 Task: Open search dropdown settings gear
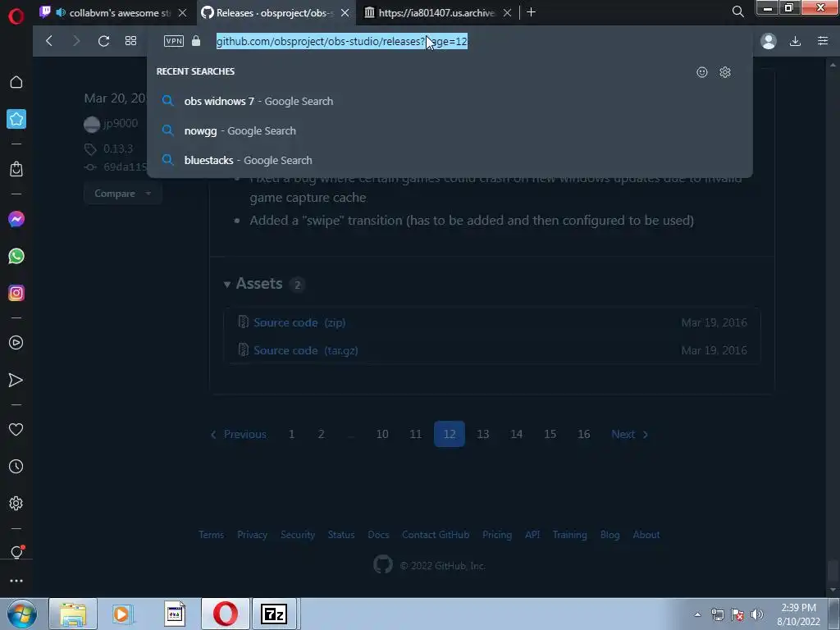pyautogui.click(x=725, y=72)
